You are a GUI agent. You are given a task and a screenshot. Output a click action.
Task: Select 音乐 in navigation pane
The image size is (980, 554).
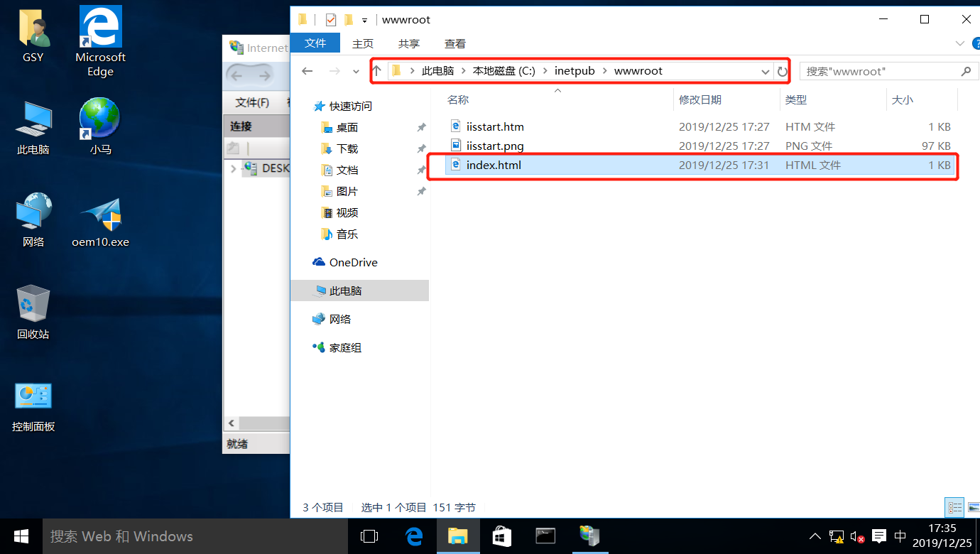[x=347, y=234]
